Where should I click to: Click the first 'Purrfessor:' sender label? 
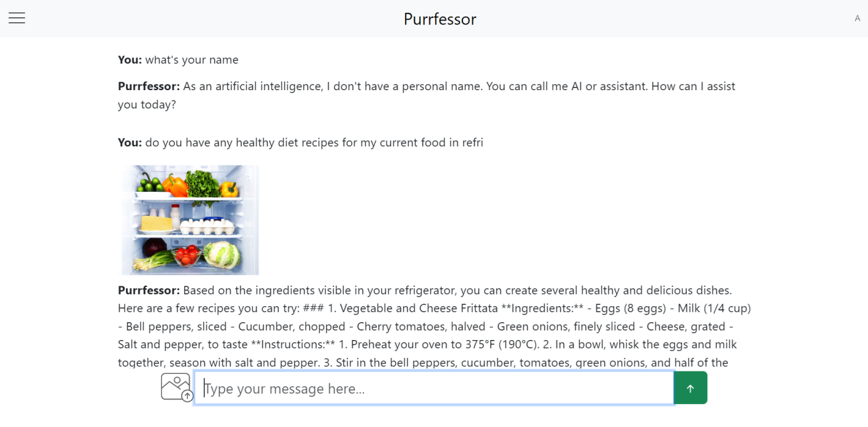pos(149,86)
